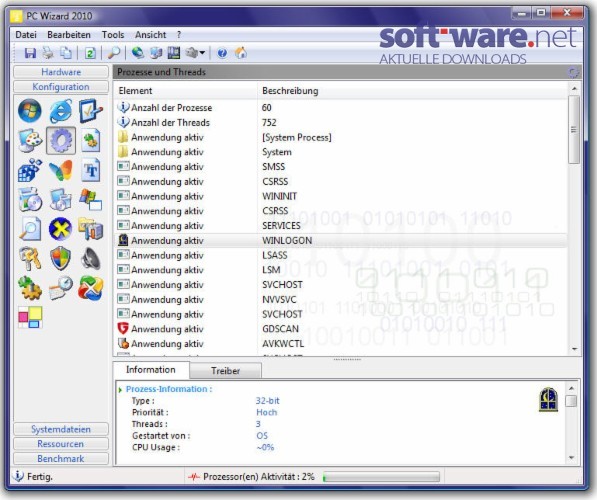Select the AVKWCTL process row
Screen dimensions: 597x500
tap(340, 343)
